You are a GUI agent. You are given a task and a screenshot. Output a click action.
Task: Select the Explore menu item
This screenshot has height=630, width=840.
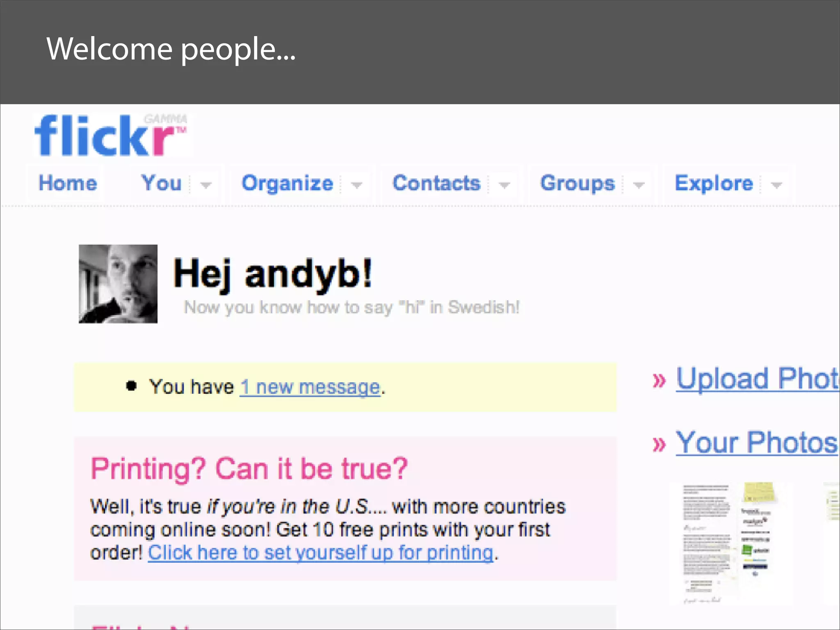click(x=714, y=183)
